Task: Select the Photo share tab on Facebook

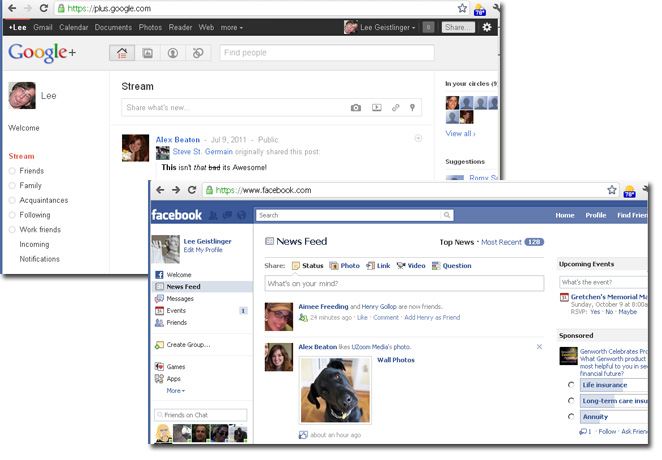Action: point(345,266)
